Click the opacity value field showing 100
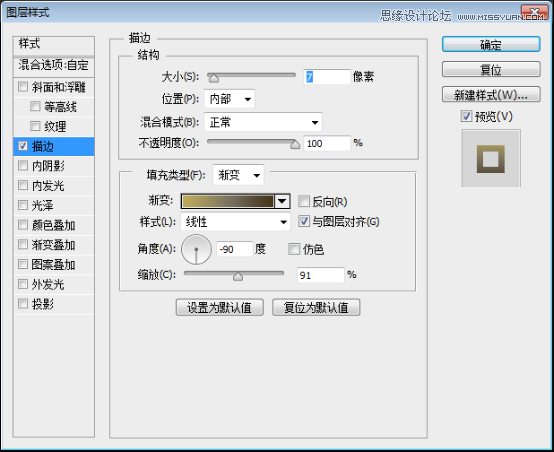Screen dimensions: 554x452 click(x=327, y=143)
